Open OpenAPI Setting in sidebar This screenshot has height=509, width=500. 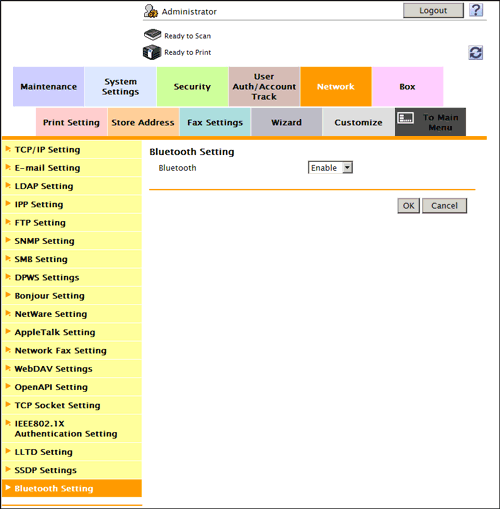[x=72, y=387]
